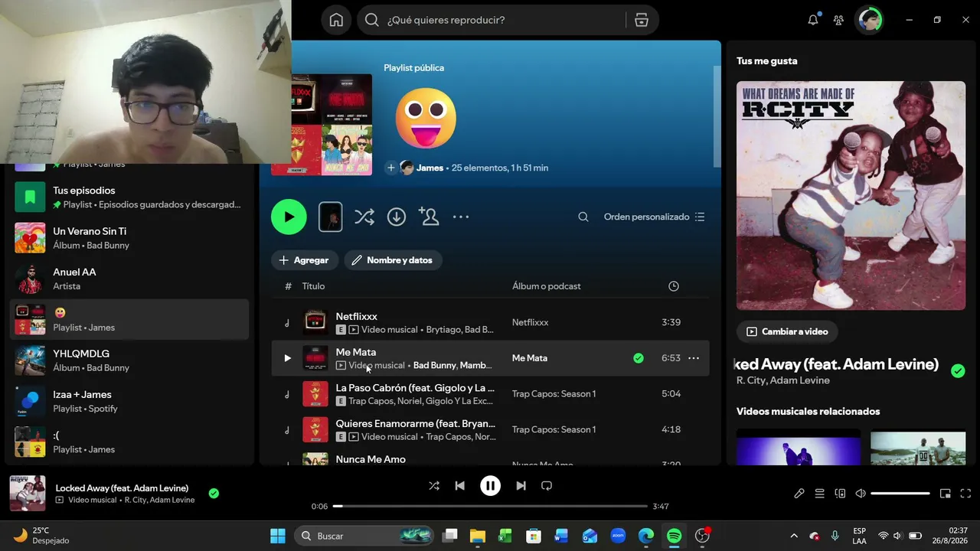Toggle the video preview button beside play
The image size is (980, 551).
[331, 217]
